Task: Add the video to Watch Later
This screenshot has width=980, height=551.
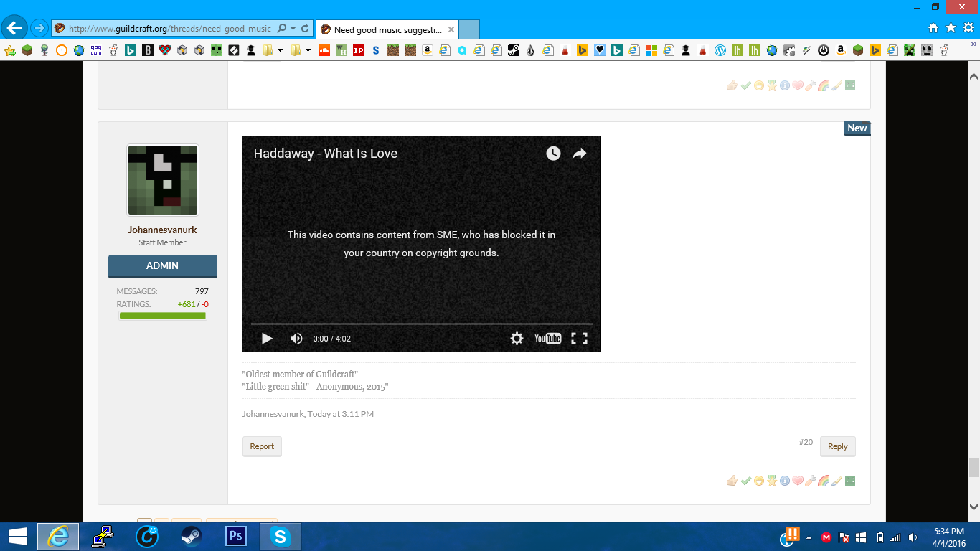Action: [x=553, y=154]
